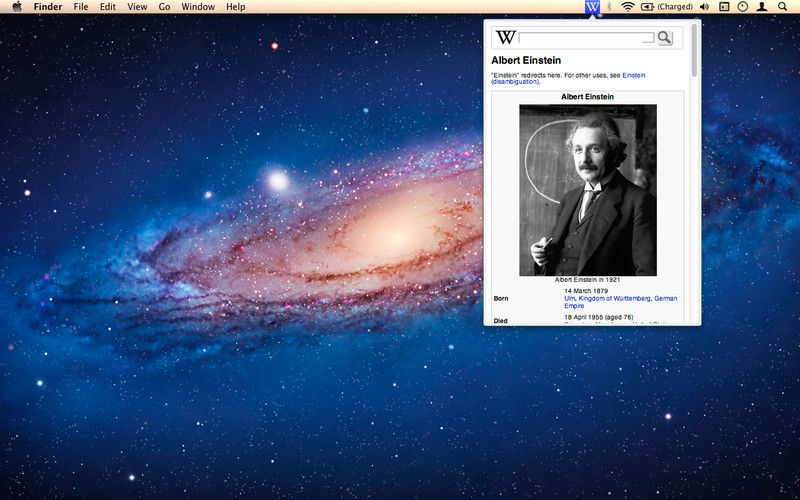Click the 'Died' row label
The height and width of the screenshot is (500, 800).
click(501, 321)
